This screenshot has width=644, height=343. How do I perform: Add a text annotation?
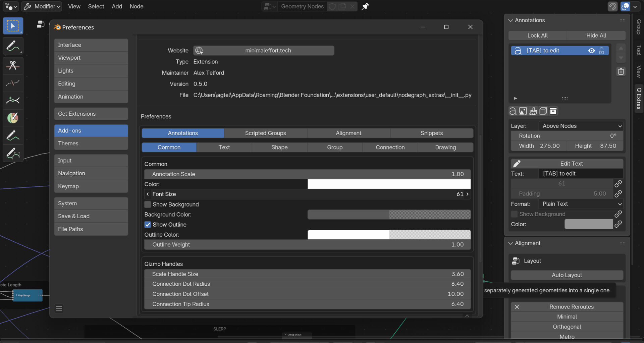coord(513,111)
